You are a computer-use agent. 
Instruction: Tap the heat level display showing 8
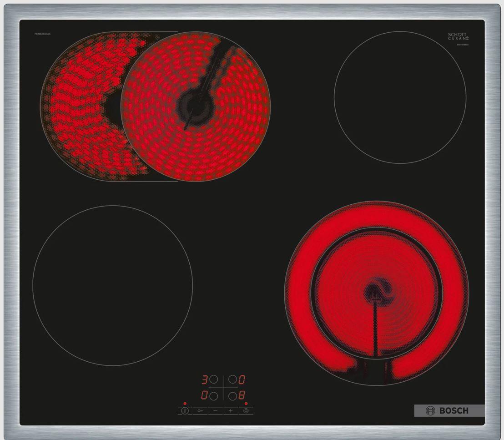(x=242, y=395)
